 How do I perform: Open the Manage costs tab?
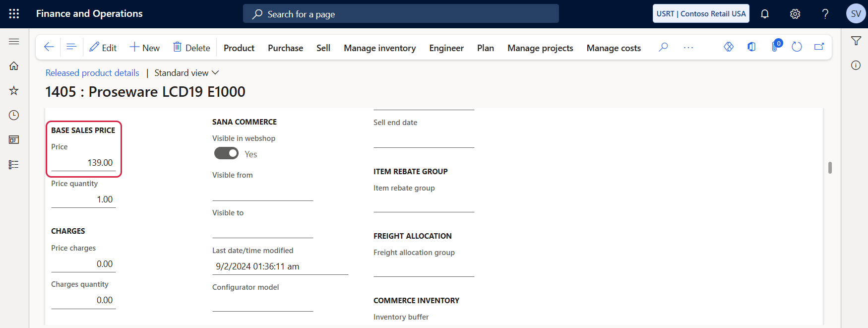coord(614,48)
